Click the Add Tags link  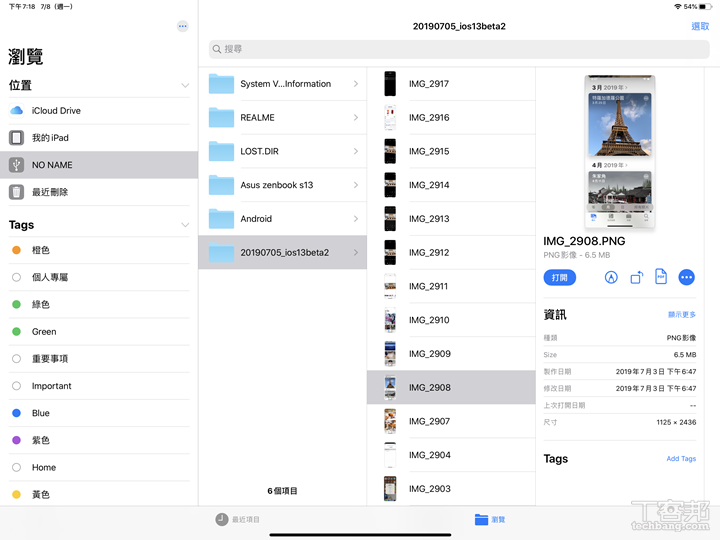tap(681, 459)
